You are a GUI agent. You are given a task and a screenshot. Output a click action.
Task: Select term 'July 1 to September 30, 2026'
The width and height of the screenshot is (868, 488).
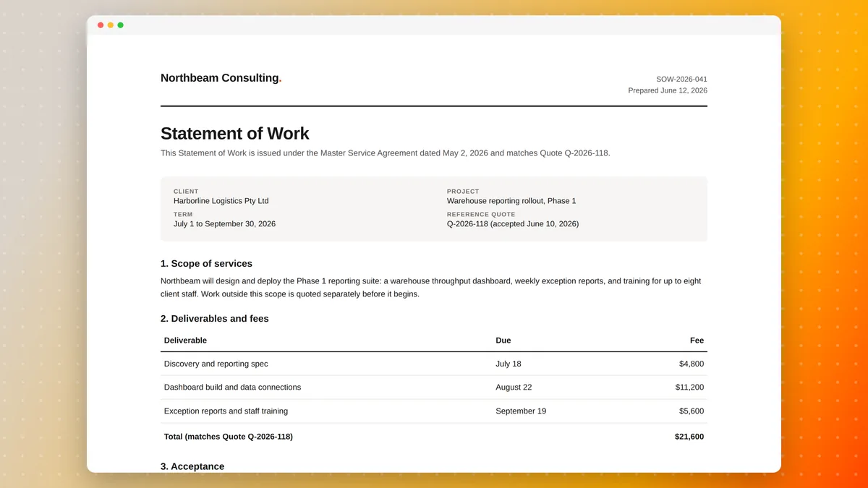click(x=224, y=224)
